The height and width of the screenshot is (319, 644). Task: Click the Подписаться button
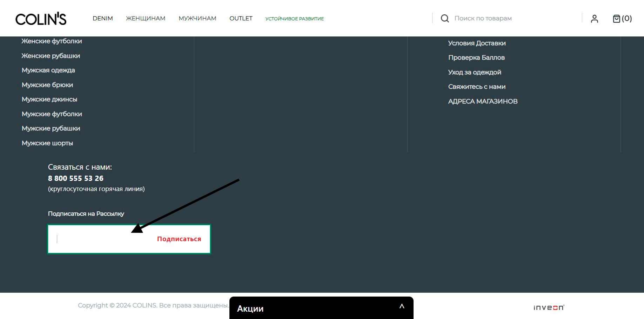(179, 239)
